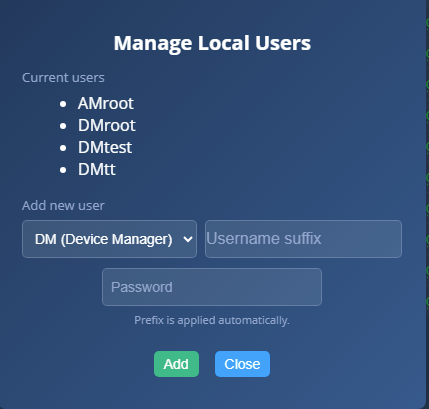Select AMroot in current users list
The image size is (429, 409).
(106, 103)
